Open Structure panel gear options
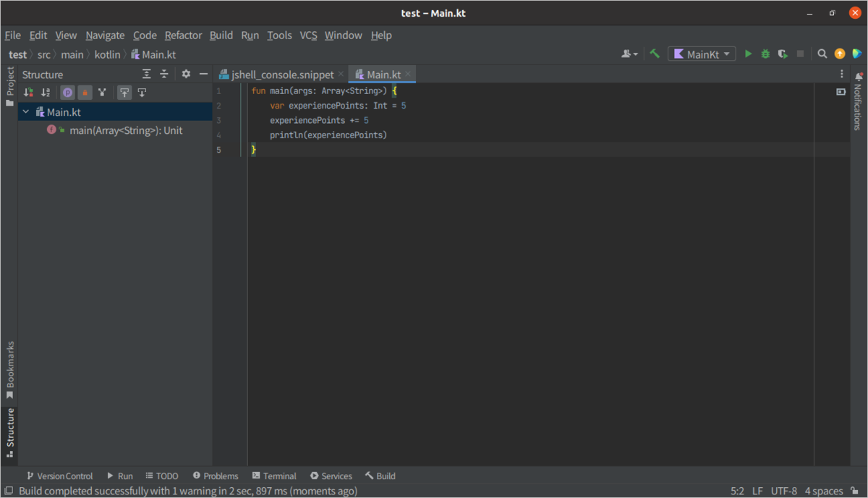The width and height of the screenshot is (868, 498). (x=186, y=74)
